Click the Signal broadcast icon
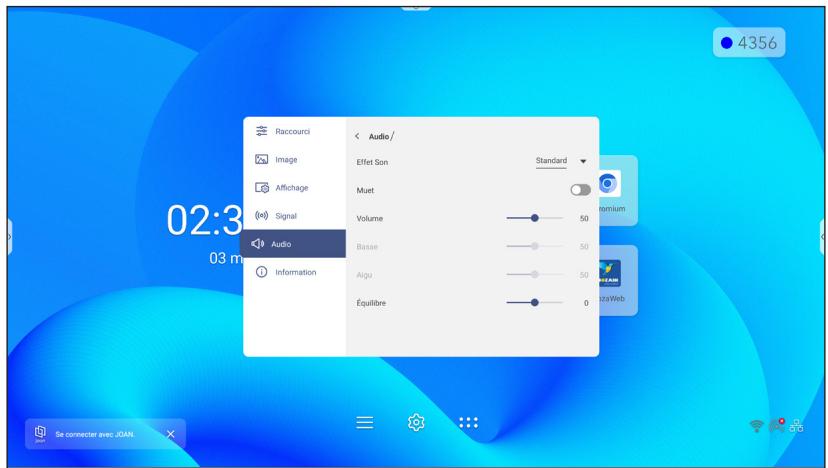The image size is (828, 468). click(261, 216)
